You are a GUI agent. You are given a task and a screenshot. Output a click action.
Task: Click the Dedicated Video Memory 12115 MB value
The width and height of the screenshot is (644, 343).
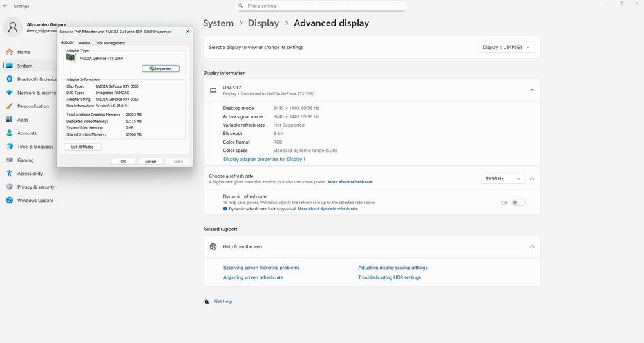coord(133,122)
